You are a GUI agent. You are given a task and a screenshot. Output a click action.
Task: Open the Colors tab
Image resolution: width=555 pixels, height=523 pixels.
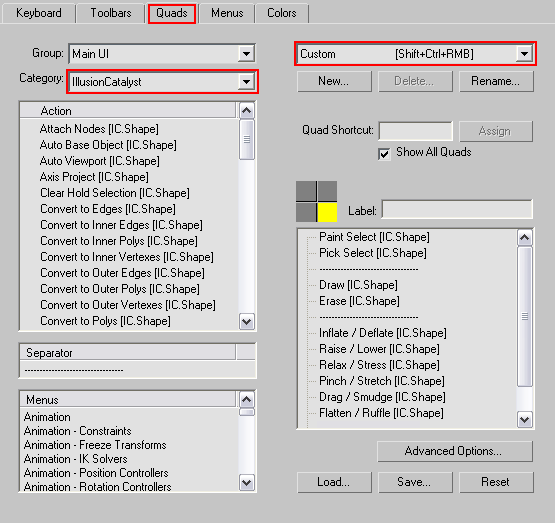coord(281,13)
